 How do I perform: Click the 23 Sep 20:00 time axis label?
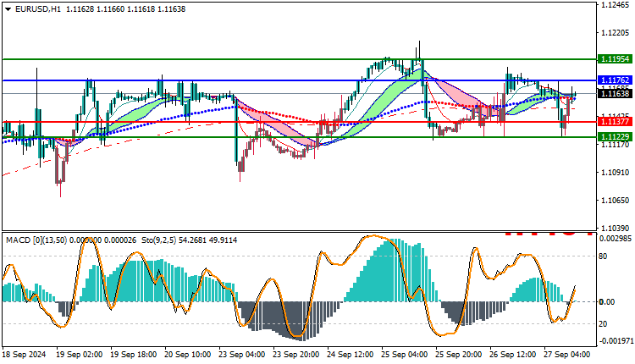click(296, 355)
